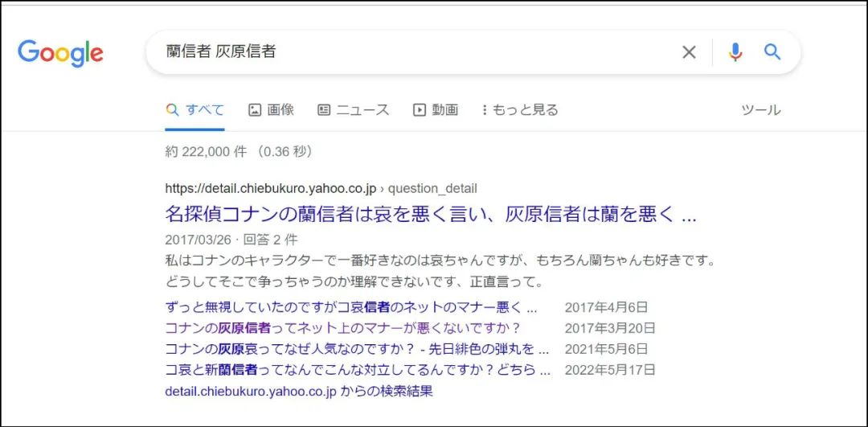Screen dimensions: 868x427
Task: Select the すべて tab label
Action: [205, 109]
